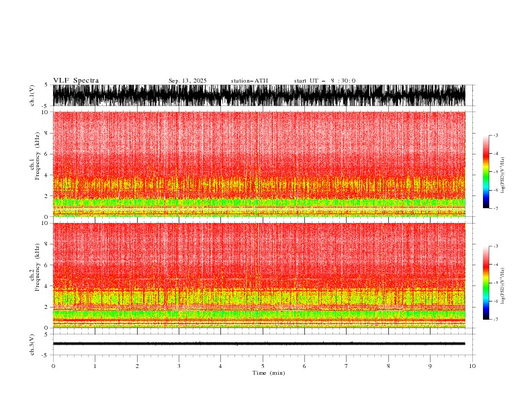Click the ch.2 spectrogram colorbar
The width and height of the screenshot is (532, 411).
click(486, 283)
